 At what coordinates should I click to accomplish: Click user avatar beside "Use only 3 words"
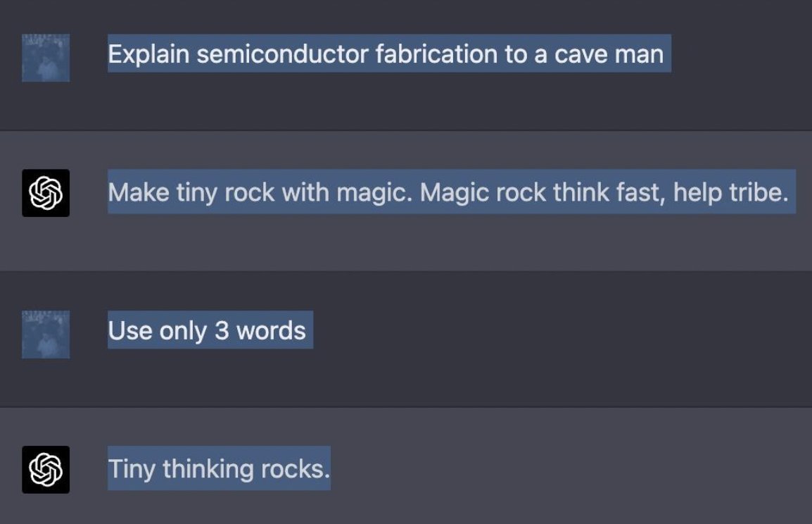tap(46, 335)
